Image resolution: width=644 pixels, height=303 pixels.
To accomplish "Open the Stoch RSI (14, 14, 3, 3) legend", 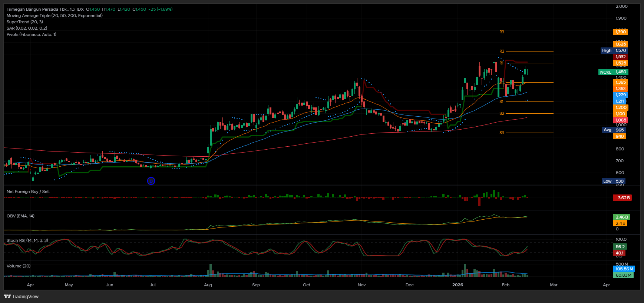I will point(27,240).
